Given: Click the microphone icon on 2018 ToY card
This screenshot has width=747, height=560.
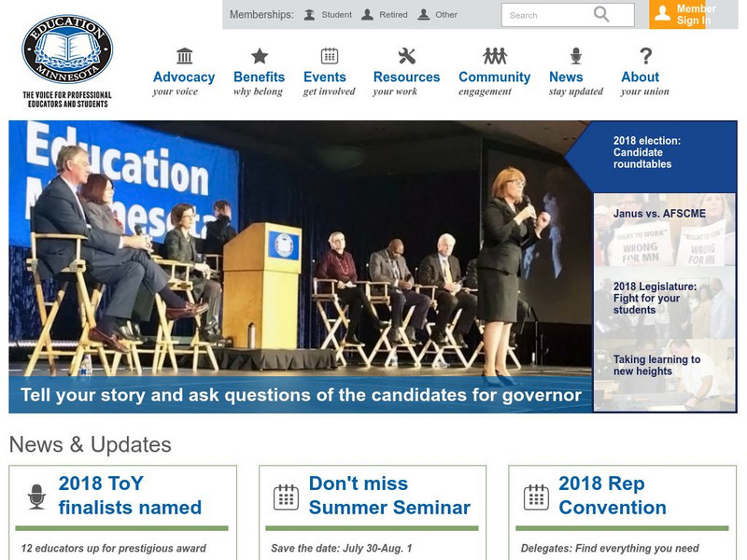Looking at the screenshot, I should point(37,495).
